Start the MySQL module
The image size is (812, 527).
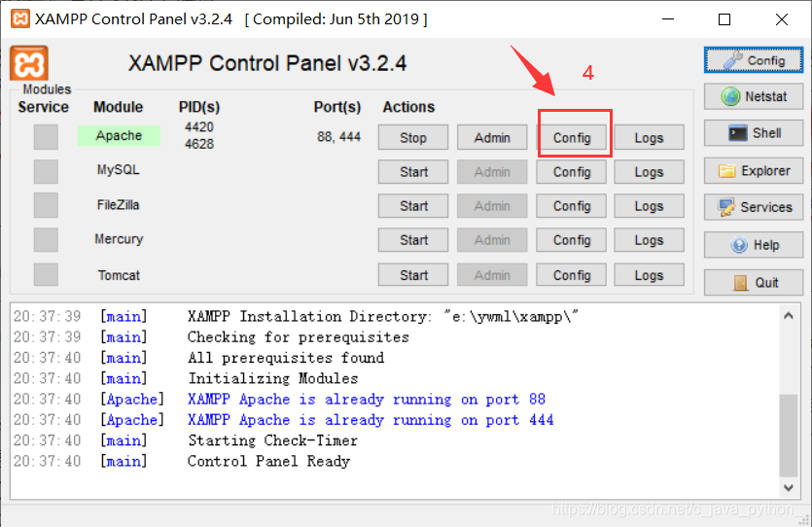tap(413, 171)
